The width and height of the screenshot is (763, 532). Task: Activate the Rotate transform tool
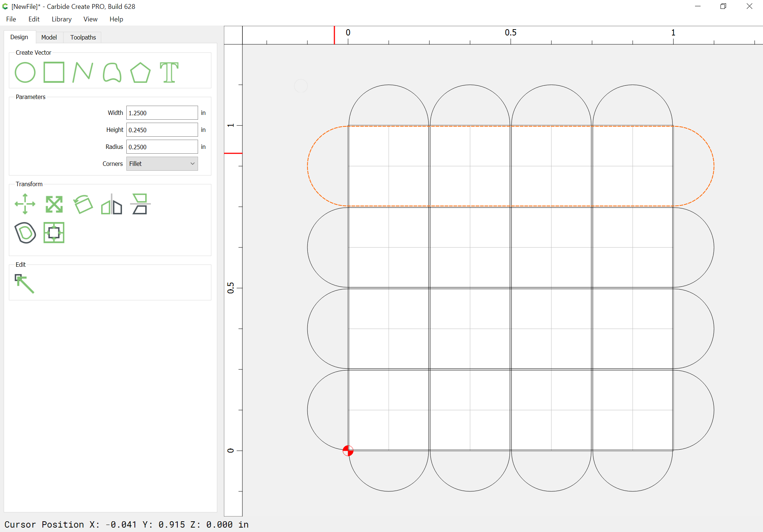(x=83, y=204)
